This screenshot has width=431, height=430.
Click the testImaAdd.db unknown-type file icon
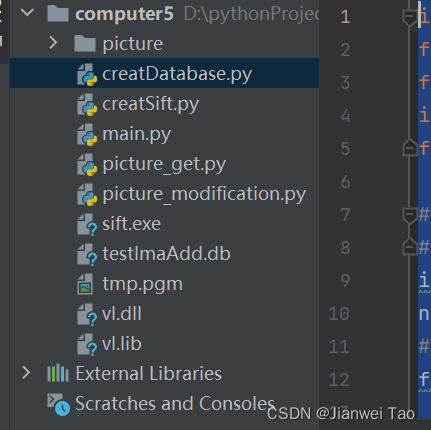(x=87, y=254)
